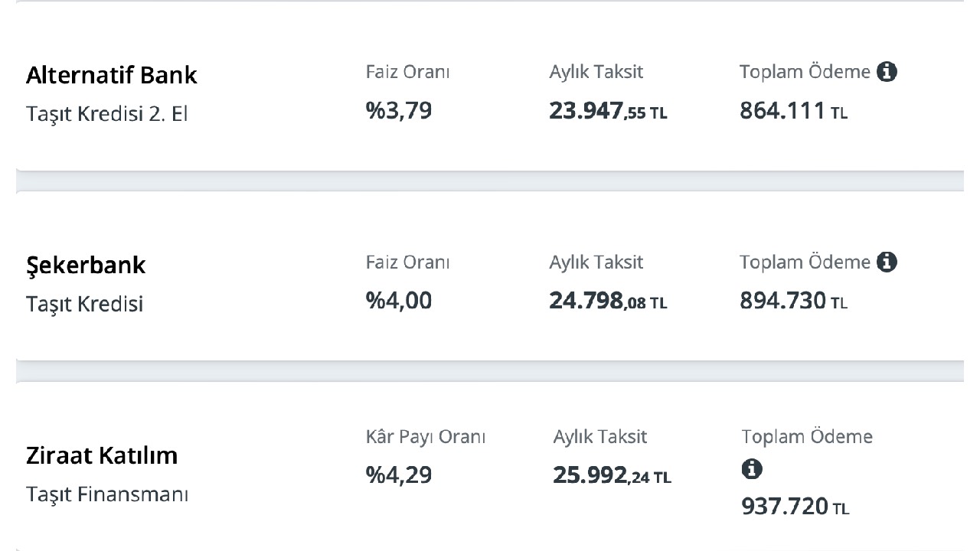Screen dimensions: 980x551
Task: Select the %4,00 interest rate value
Action: tap(399, 301)
